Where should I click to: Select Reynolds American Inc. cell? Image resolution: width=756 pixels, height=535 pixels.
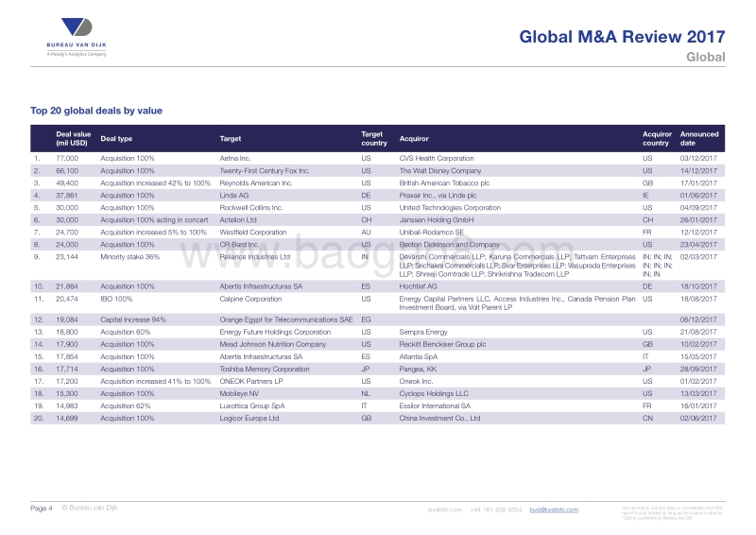coord(256,182)
